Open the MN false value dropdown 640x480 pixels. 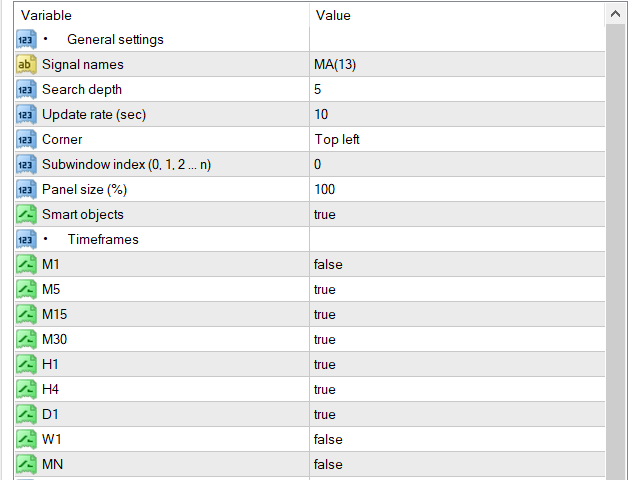[x=457, y=464]
